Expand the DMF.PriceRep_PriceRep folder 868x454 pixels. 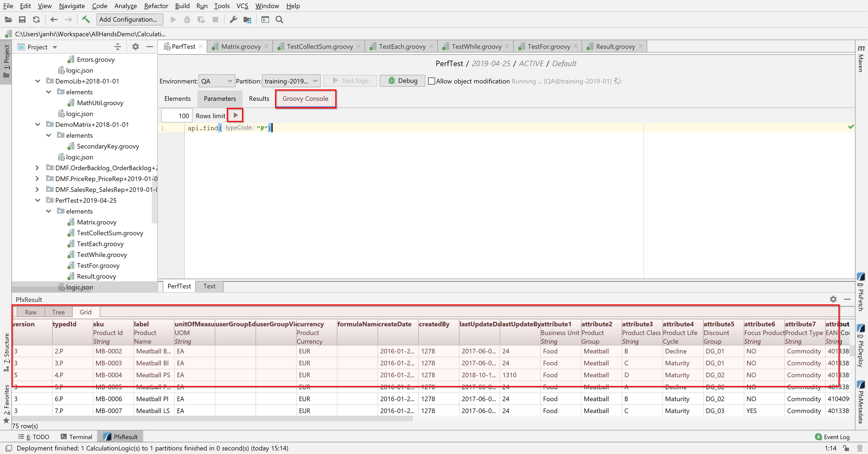click(37, 179)
